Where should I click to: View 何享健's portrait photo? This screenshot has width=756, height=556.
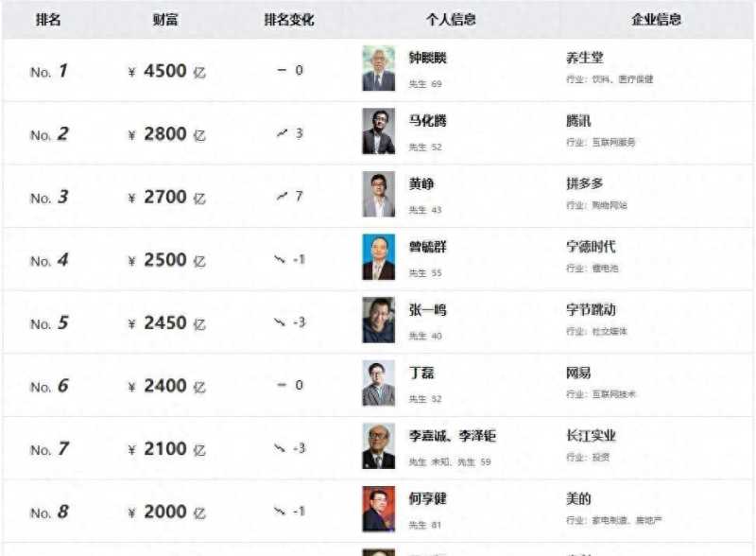(x=379, y=509)
